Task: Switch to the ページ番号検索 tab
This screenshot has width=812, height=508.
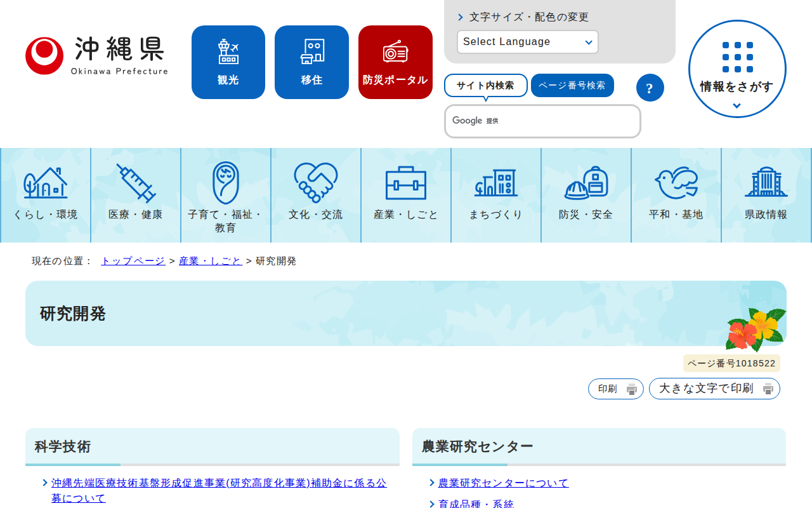Action: click(572, 85)
